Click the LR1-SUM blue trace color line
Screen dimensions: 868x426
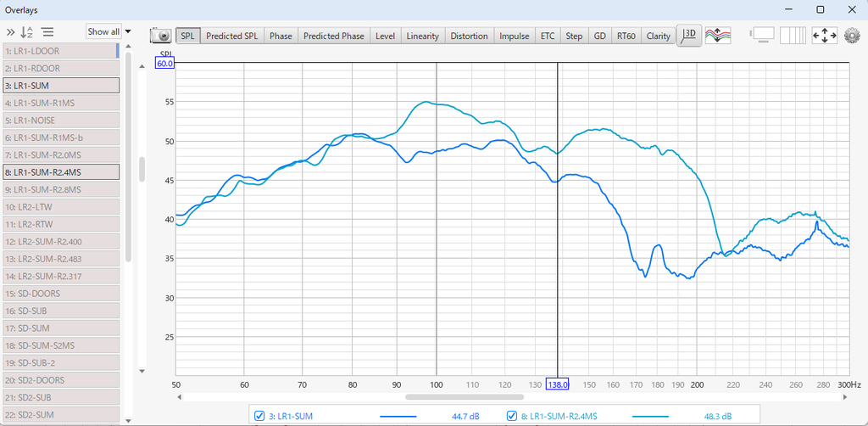point(398,416)
